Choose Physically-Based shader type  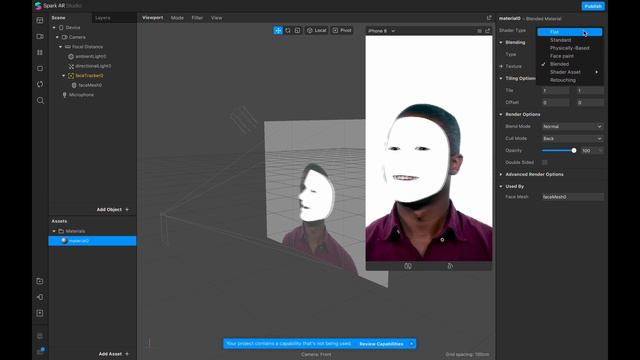coord(569,48)
